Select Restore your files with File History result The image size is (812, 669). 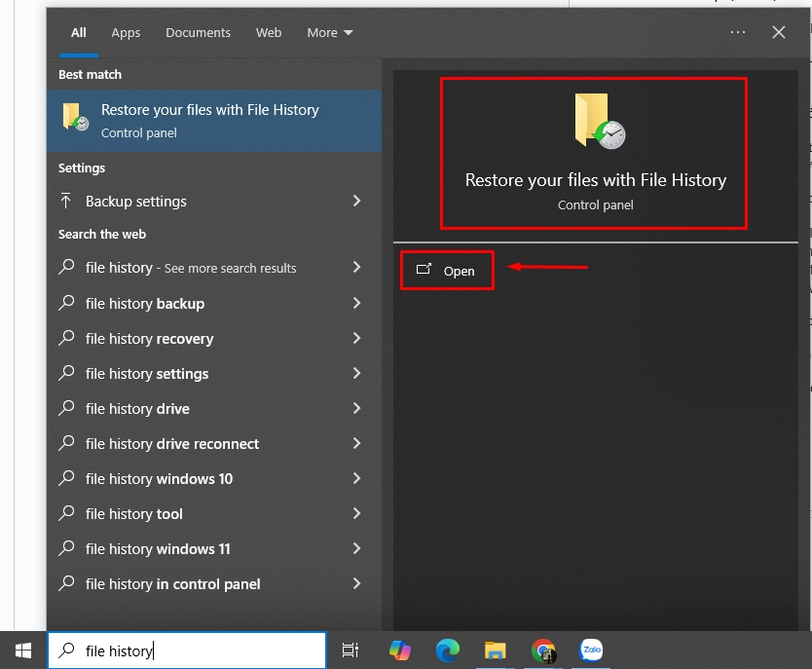(x=214, y=121)
